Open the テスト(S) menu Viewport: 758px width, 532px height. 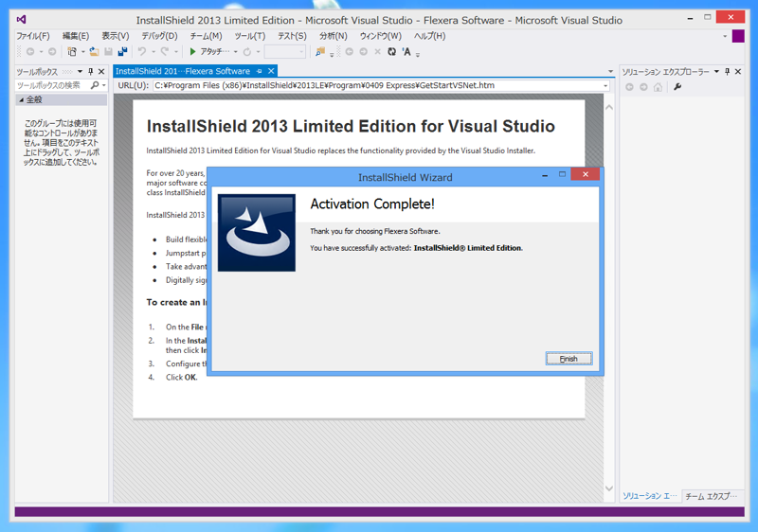tap(292, 36)
